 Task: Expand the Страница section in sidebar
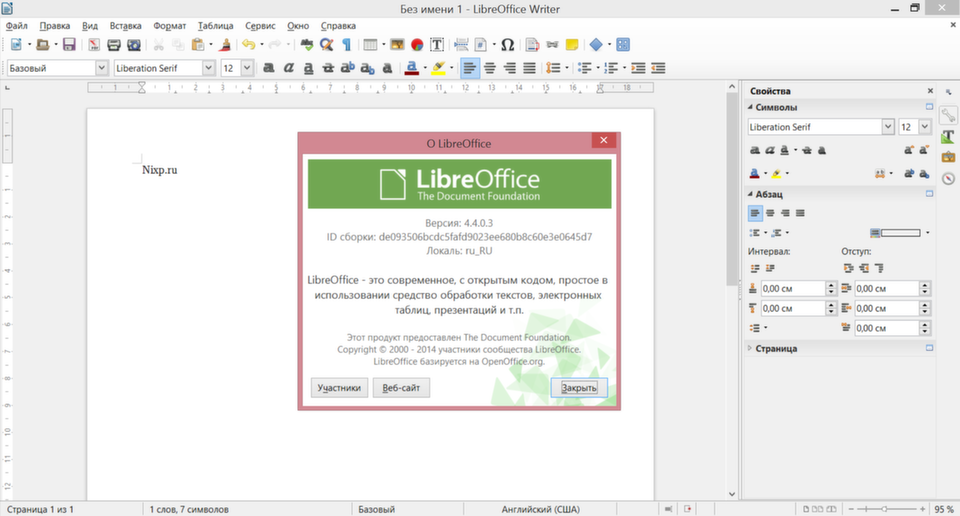point(776,348)
